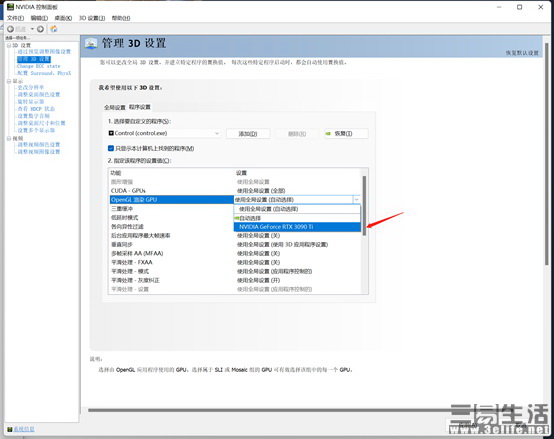This screenshot has height=439, width=554.
Task: Click the NVIDIA icon in title bar
Action: point(10,7)
